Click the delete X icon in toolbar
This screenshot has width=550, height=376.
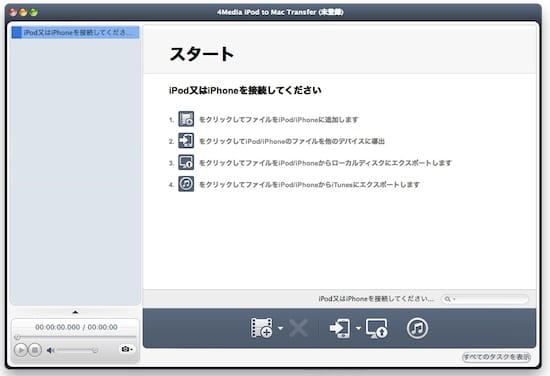(298, 328)
